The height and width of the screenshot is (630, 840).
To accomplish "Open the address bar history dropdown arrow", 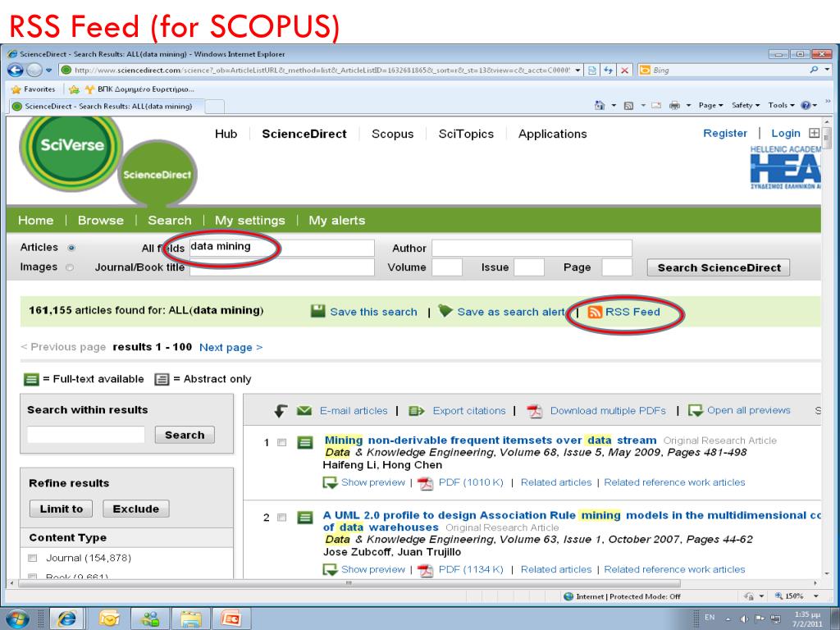I will pyautogui.click(x=577, y=71).
